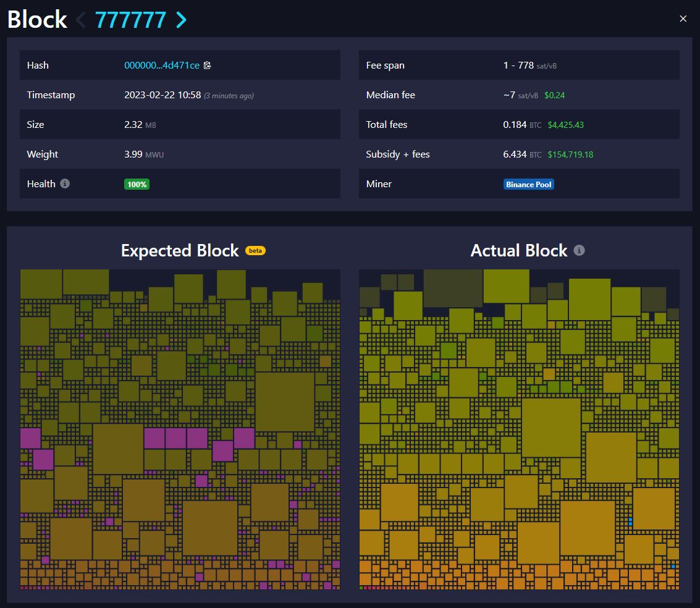Image resolution: width=700 pixels, height=608 pixels.
Task: Click the beta badge next to Expected Block
Action: pos(255,251)
